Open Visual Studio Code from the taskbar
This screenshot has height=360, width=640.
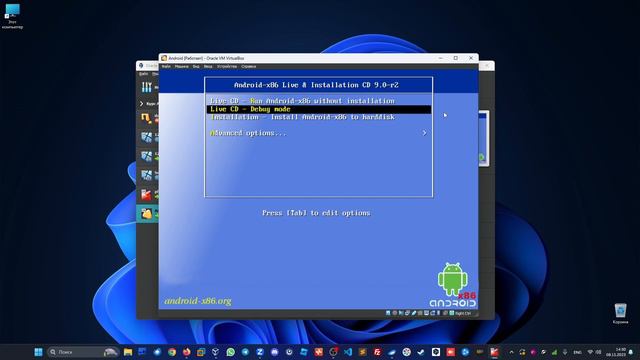click(x=347, y=352)
